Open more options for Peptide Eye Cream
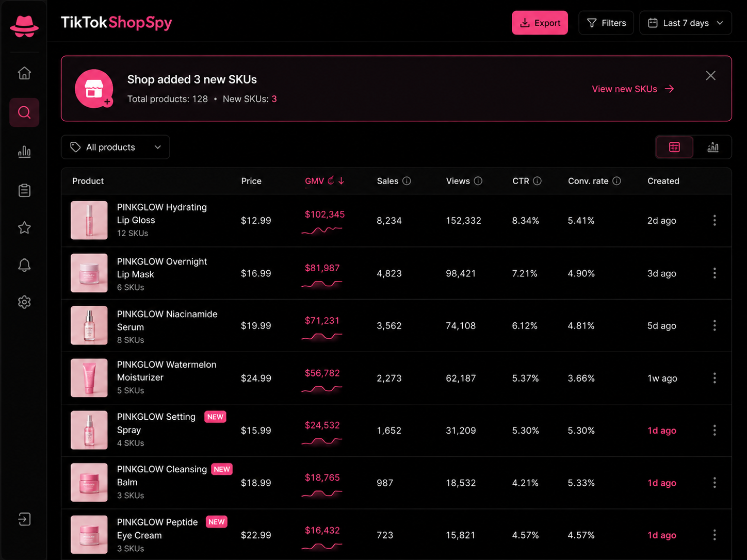This screenshot has height=560, width=747. coord(714,535)
